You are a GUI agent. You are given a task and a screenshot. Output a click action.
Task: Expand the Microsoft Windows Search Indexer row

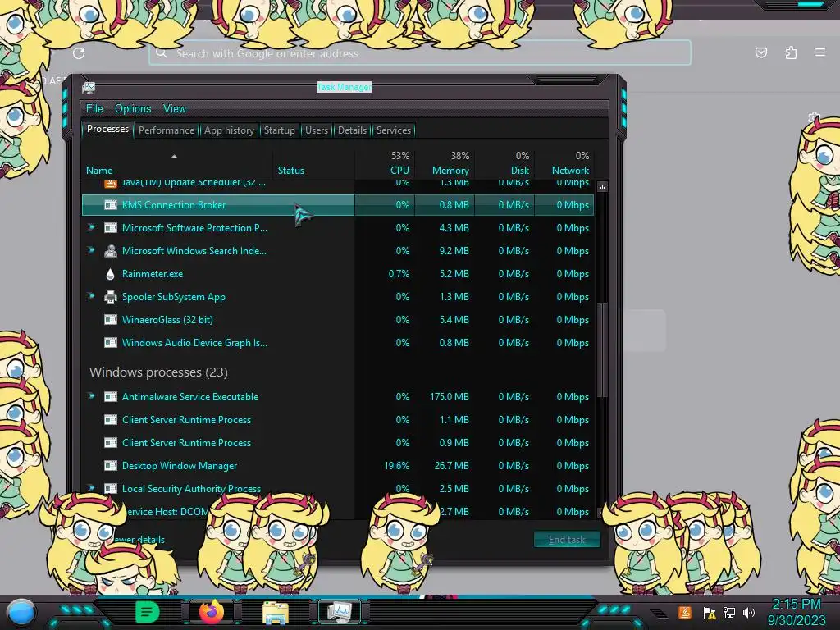[x=91, y=250]
